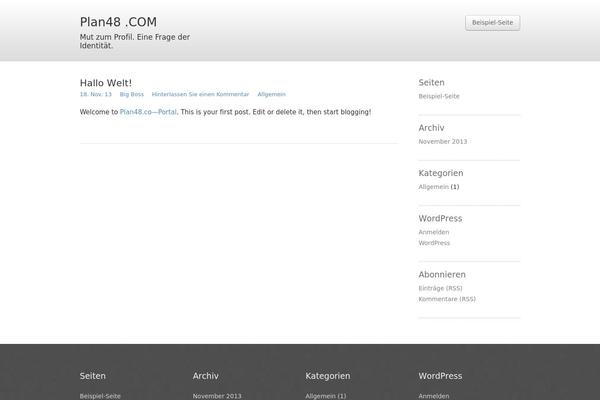Click the tagline Mut zum Profil text
Screen dimensions: 600x400
[135, 41]
